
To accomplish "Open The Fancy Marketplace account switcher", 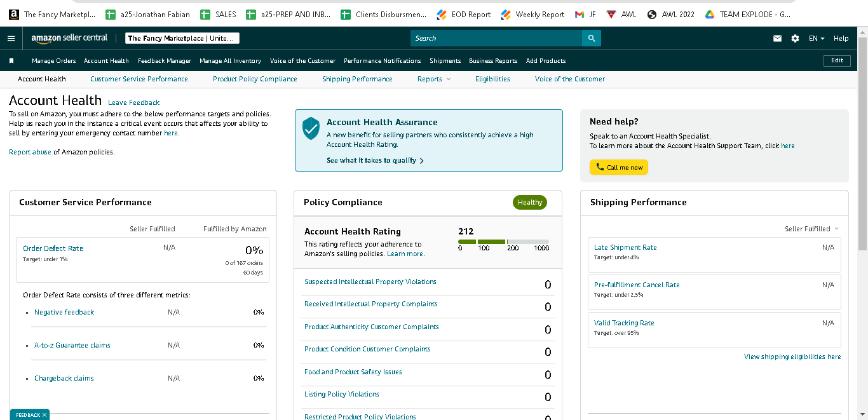I will tap(182, 38).
